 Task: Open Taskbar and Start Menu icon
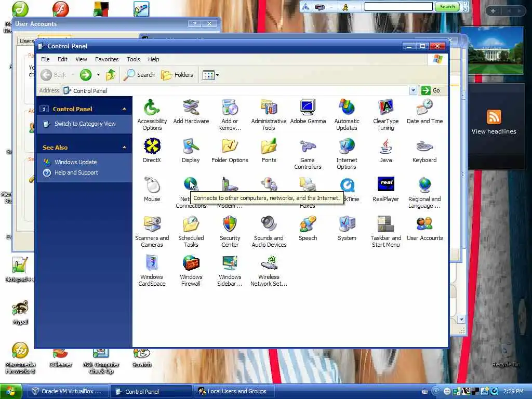point(385,232)
